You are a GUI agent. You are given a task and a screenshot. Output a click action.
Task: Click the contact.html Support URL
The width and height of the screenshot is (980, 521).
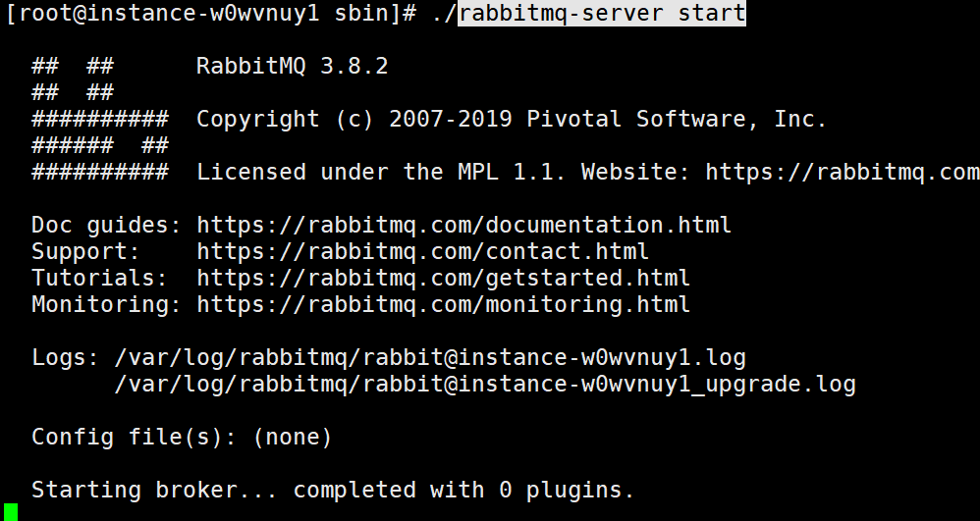coord(422,251)
